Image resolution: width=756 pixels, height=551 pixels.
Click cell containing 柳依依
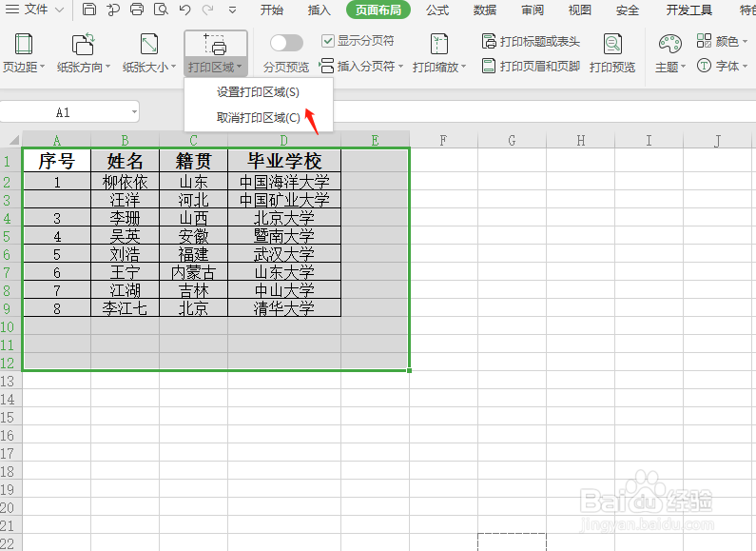[125, 182]
